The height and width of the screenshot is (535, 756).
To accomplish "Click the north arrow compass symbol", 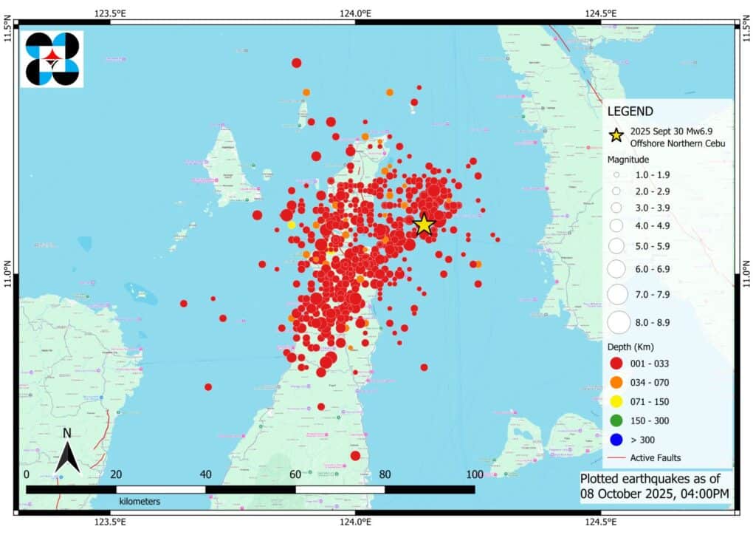I will [x=68, y=449].
